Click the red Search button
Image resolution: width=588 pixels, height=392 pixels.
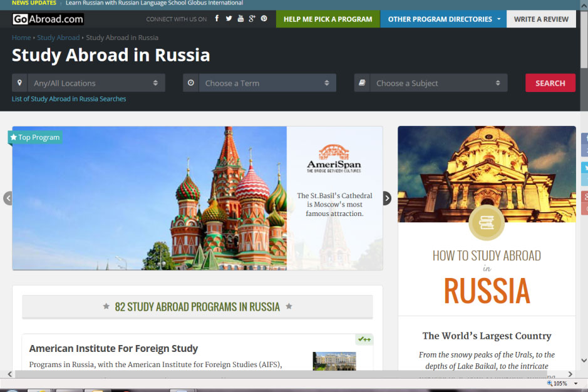pos(550,83)
